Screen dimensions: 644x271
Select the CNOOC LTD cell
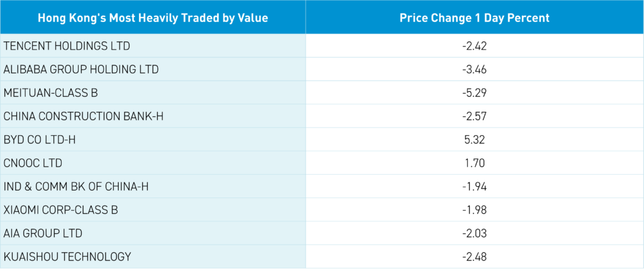coord(33,163)
